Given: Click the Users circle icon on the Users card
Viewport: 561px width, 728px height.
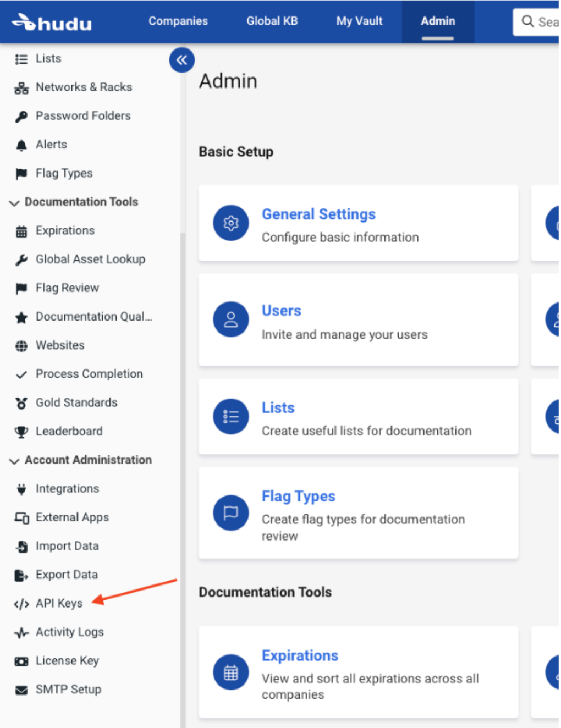Looking at the screenshot, I should point(230,319).
